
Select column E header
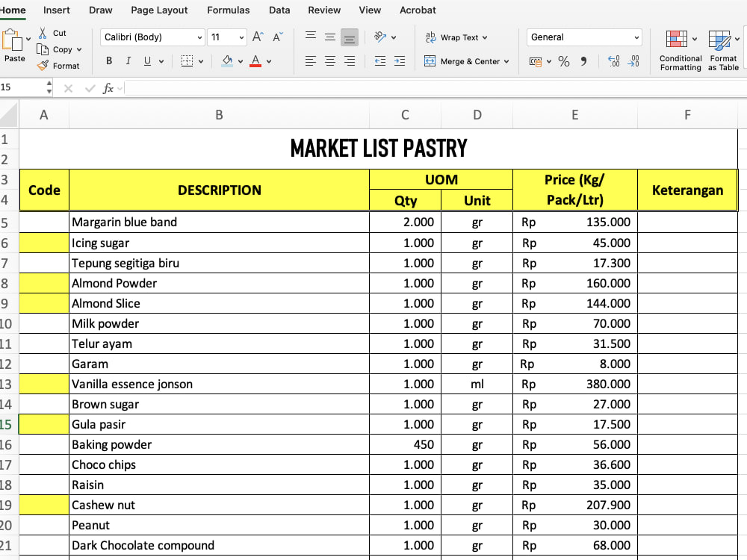575,115
